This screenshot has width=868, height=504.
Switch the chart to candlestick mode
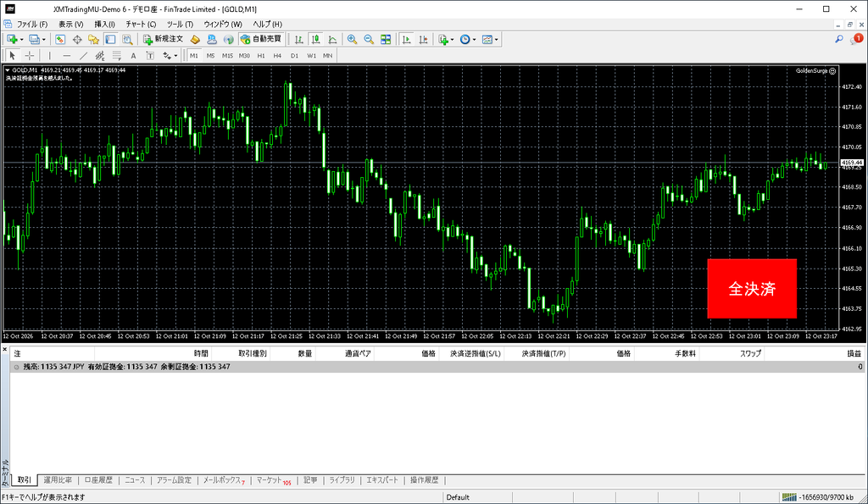pyautogui.click(x=315, y=39)
